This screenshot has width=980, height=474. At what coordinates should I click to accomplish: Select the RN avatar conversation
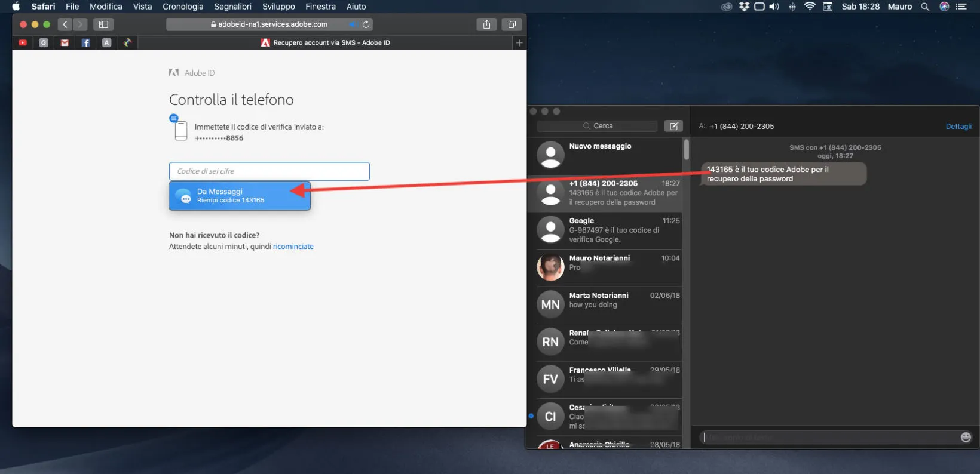click(x=605, y=342)
